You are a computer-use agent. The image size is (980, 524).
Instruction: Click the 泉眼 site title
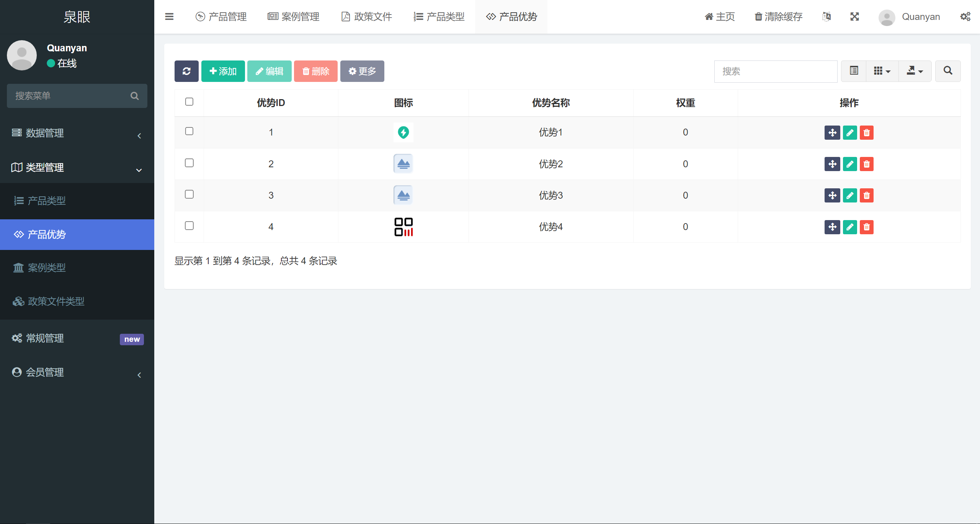coord(77,17)
